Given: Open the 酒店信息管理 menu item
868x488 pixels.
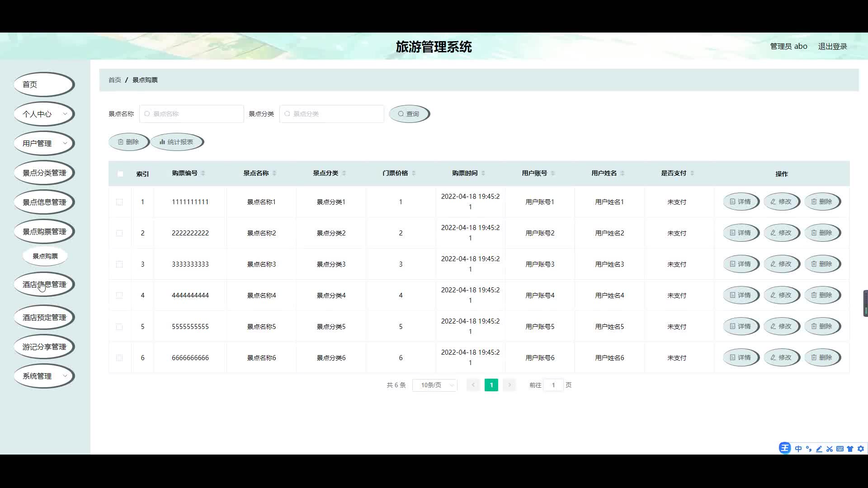Looking at the screenshot, I should [44, 284].
